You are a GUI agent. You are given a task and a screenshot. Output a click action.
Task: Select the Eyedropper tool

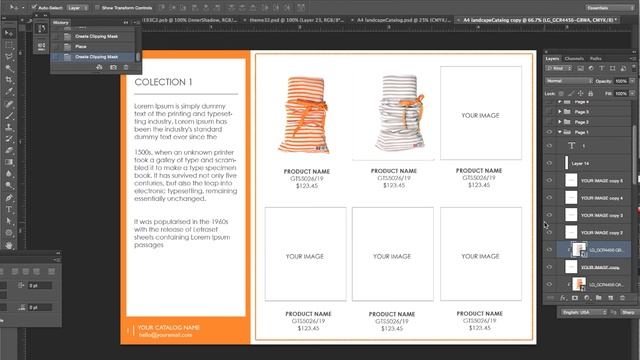coord(9,92)
